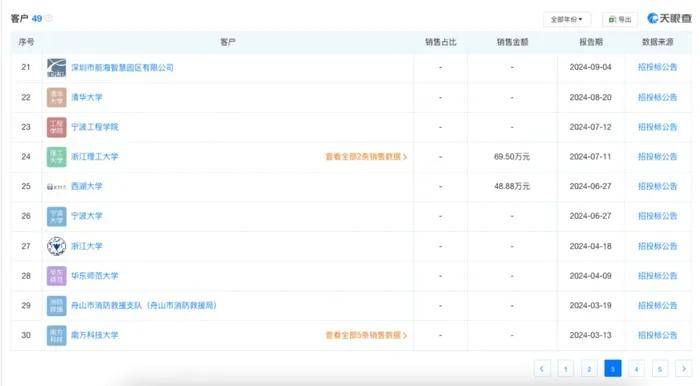This screenshot has height=386, width=700.
Task: Click the 浙江大学 circular emblem icon
Action: tap(57, 246)
